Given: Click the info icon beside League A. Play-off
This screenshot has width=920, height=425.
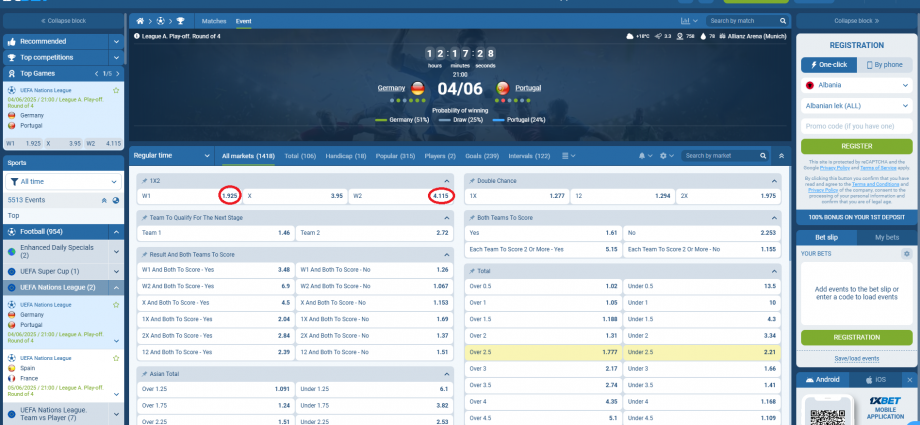Looking at the screenshot, I should (137, 36).
